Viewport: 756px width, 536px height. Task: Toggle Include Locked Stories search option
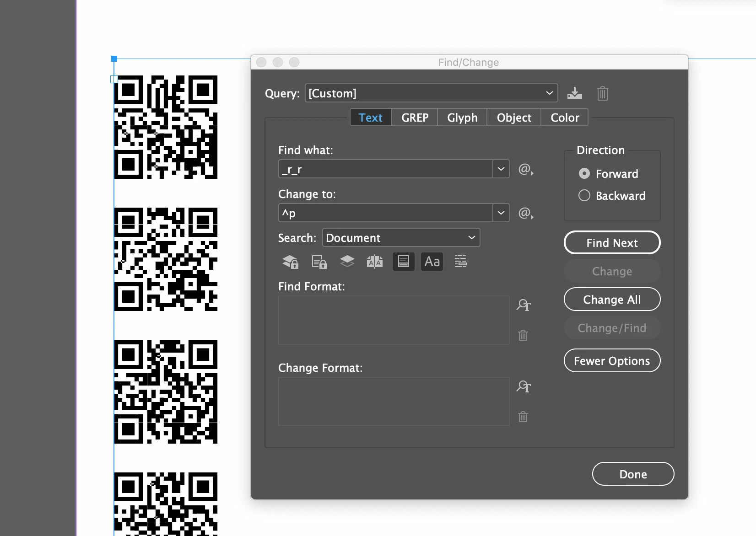coord(319,262)
